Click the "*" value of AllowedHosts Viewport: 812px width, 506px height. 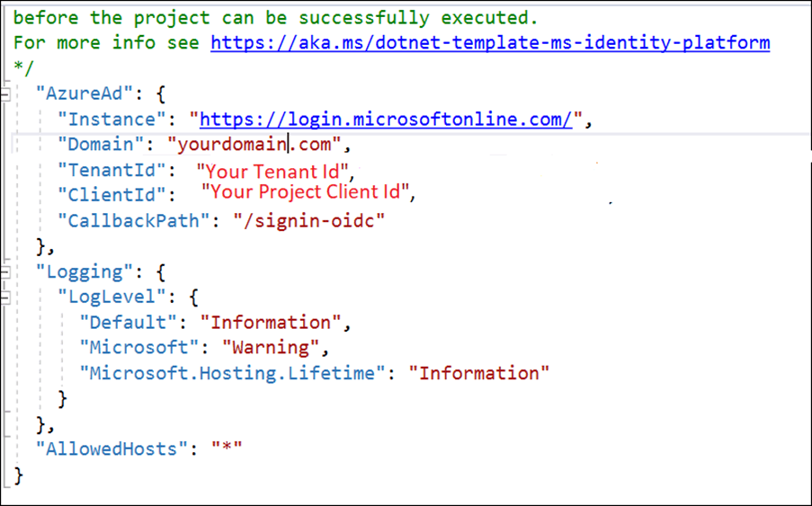coord(227,448)
